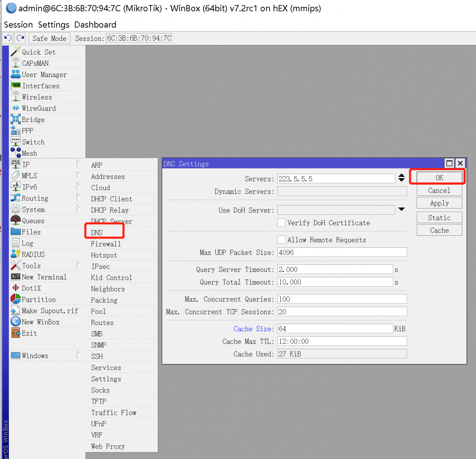Enable Verify DoH Certificate

(x=282, y=222)
